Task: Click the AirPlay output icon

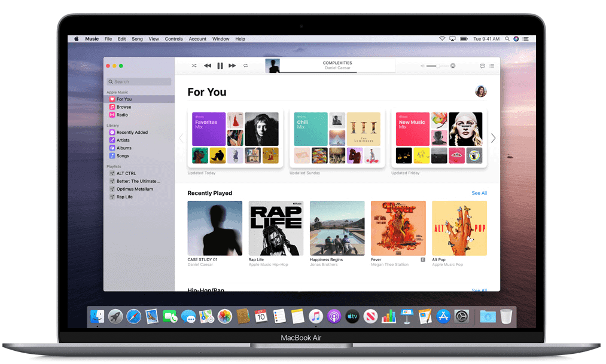Action: pos(453,66)
